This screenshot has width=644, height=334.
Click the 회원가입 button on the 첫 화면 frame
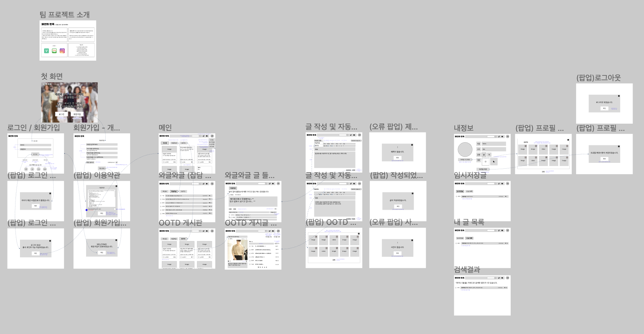point(77,114)
